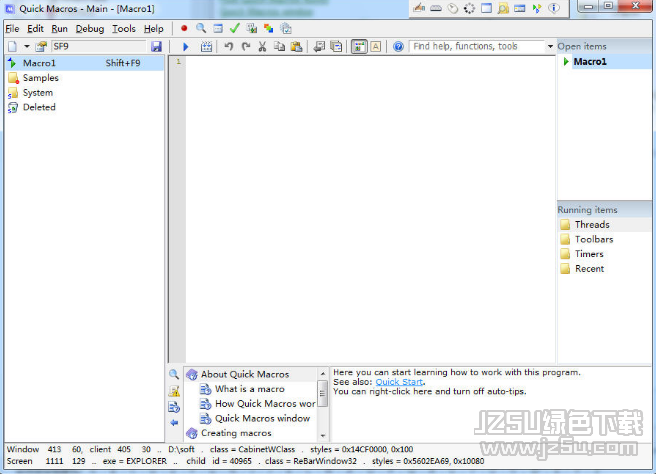Click the text pencil icon in title toolbar

pos(419,8)
